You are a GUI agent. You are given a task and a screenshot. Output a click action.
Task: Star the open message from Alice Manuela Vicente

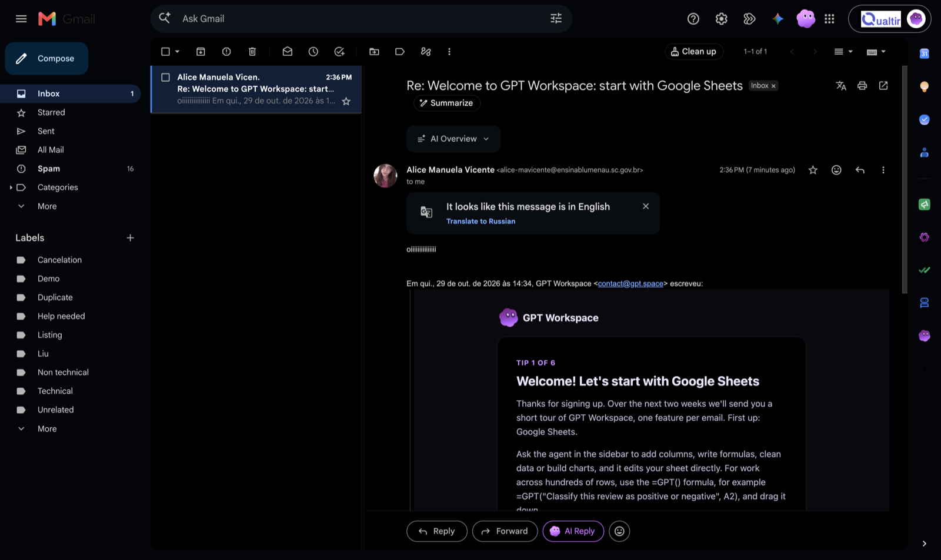(813, 170)
